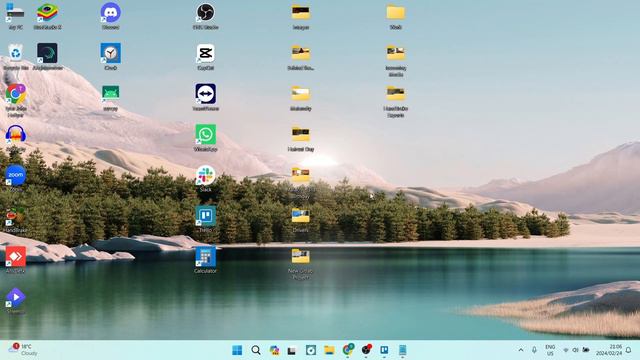Viewport: 640px width, 360px height.
Task: Switch to Chrome on the taskbar
Action: pyautogui.click(x=348, y=350)
